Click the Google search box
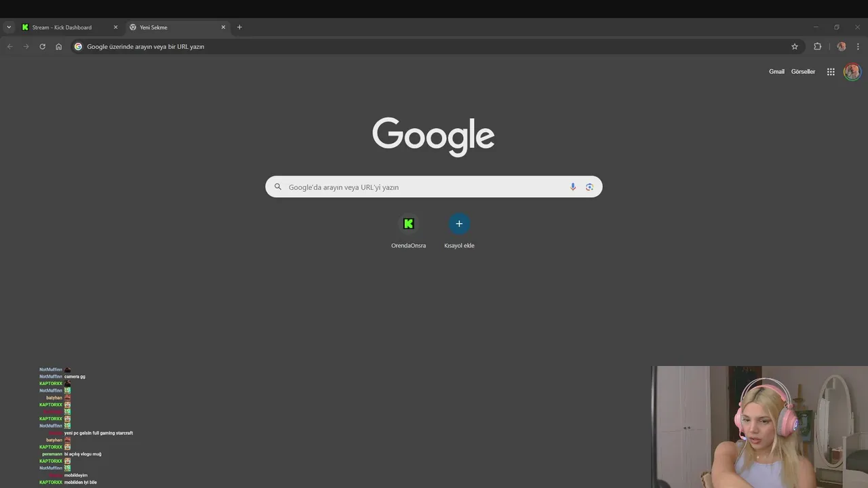The height and width of the screenshot is (488, 868). 434,187
